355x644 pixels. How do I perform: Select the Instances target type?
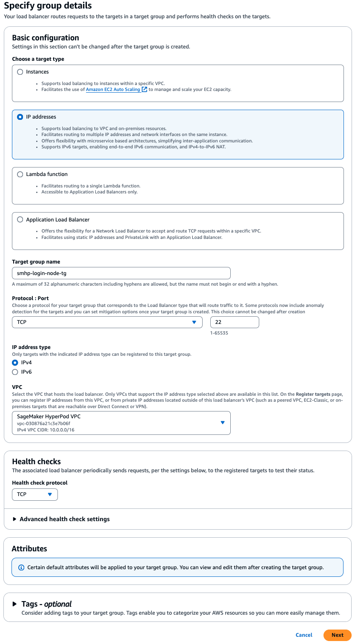20,72
